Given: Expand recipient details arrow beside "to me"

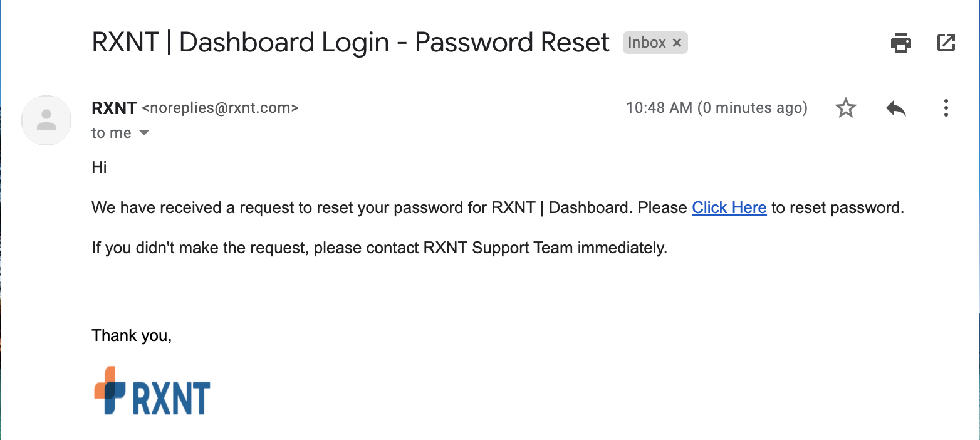Looking at the screenshot, I should click(144, 133).
